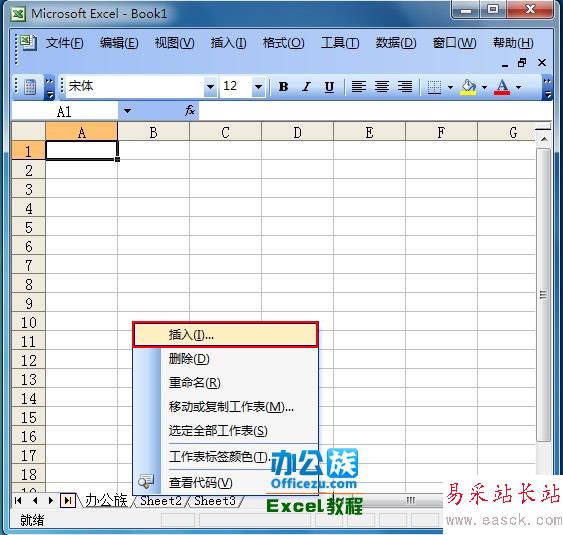Click the View Code icon in the context menu
This screenshot has height=535, width=563.
[146, 482]
